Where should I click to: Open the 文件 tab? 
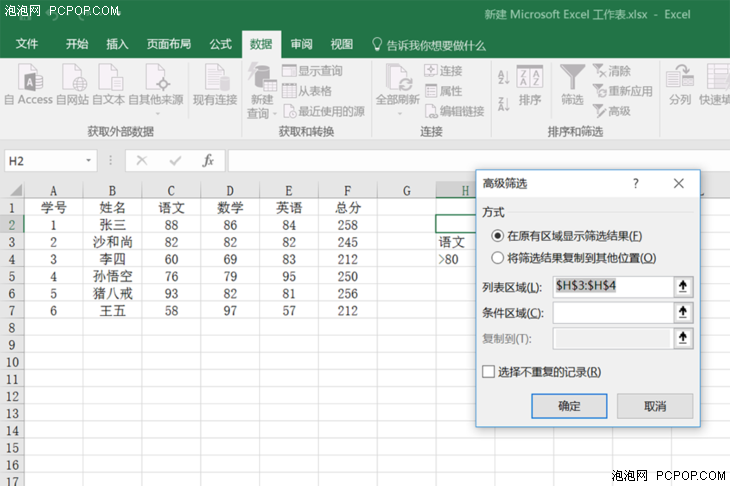pyautogui.click(x=27, y=44)
